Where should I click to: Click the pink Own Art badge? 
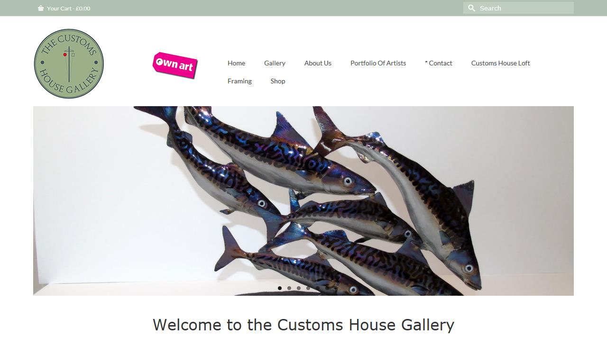click(x=175, y=65)
